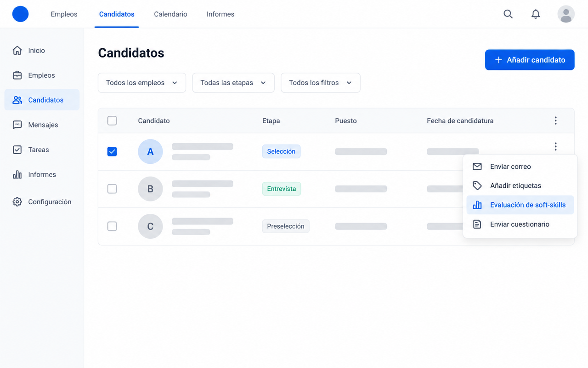This screenshot has height=368, width=588.
Task: Open candidate B's avatar
Action: [x=150, y=189]
